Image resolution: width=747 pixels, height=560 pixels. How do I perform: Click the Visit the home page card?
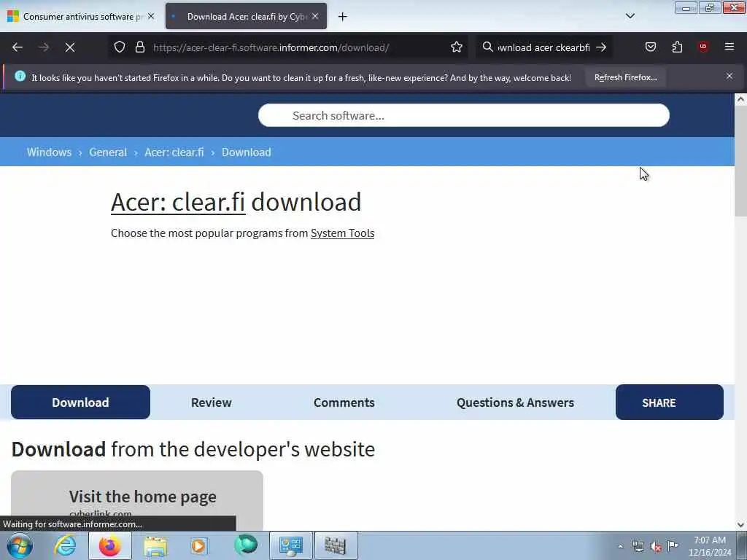[137, 500]
